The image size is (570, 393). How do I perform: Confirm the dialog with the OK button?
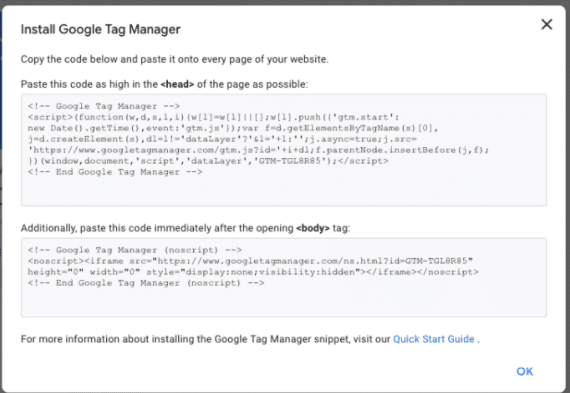tap(525, 371)
